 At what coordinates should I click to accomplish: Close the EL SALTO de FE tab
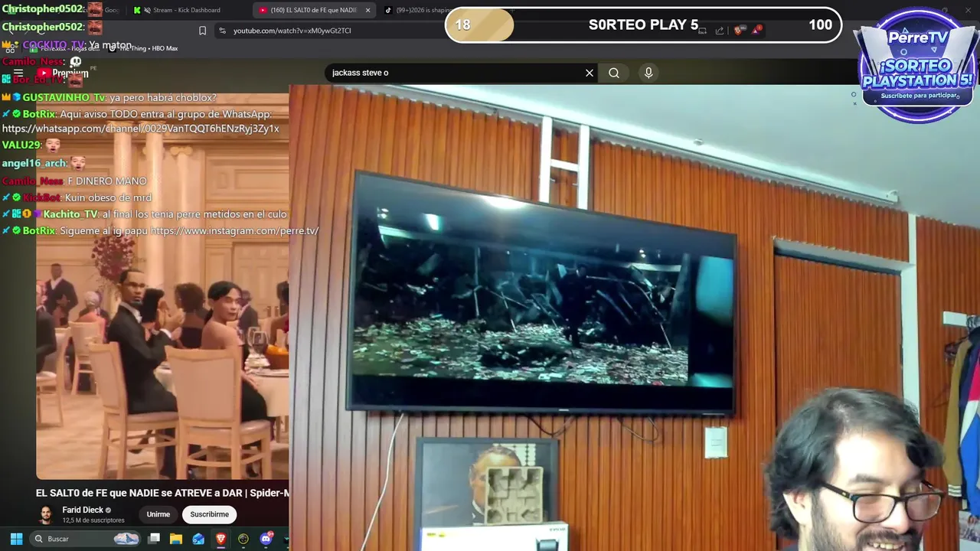(x=367, y=10)
